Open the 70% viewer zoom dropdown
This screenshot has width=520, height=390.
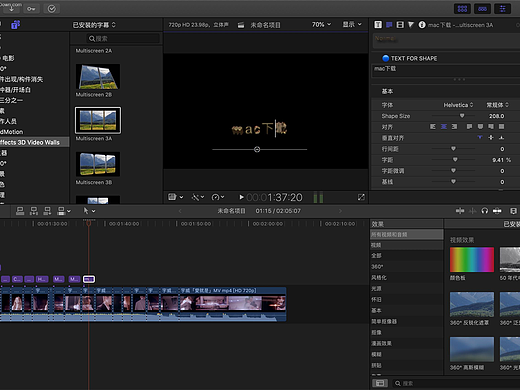click(321, 25)
